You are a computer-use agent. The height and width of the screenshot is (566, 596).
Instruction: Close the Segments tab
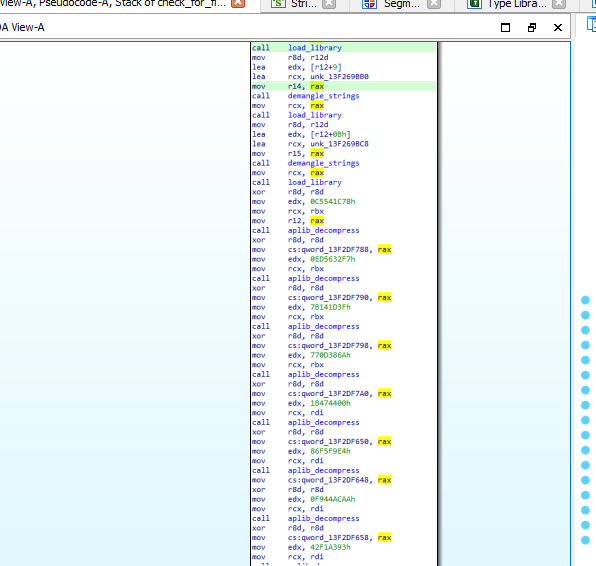pyautogui.click(x=434, y=4)
